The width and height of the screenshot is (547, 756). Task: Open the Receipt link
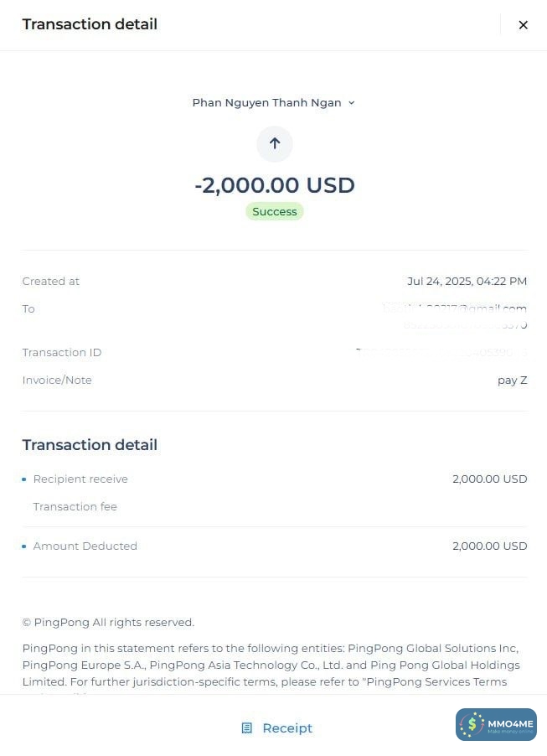pyautogui.click(x=286, y=728)
